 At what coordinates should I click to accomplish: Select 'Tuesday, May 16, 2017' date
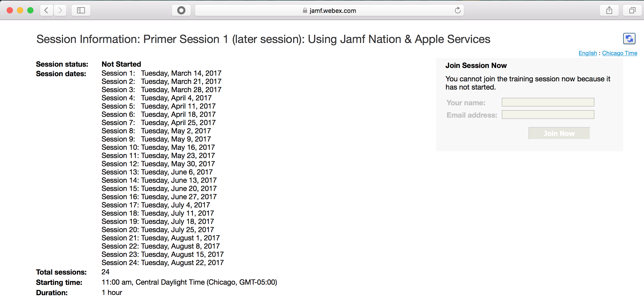point(178,147)
